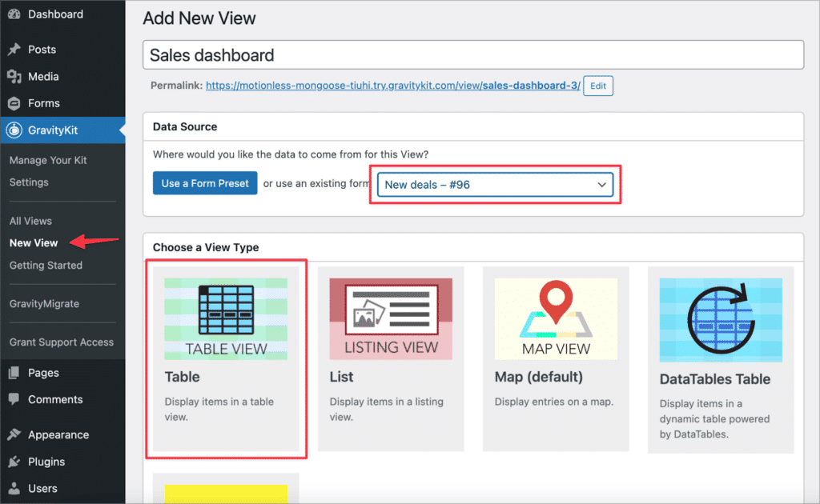Click the Users person icon

[14, 488]
